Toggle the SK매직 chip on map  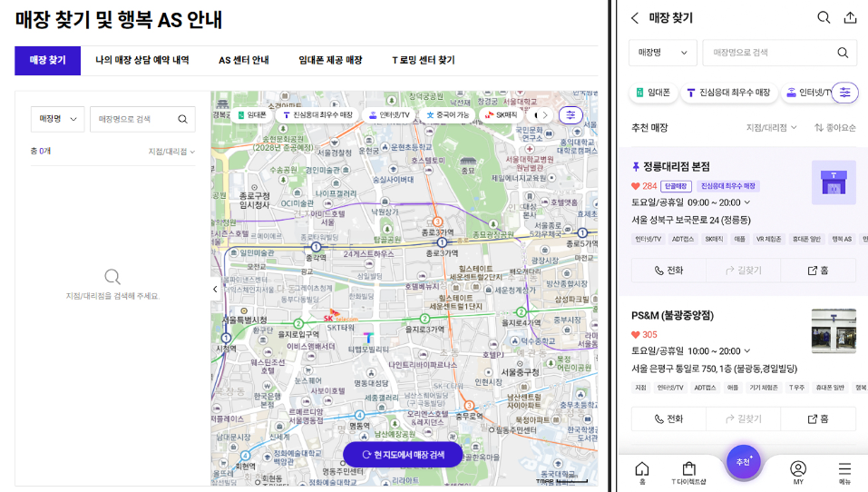tap(502, 115)
